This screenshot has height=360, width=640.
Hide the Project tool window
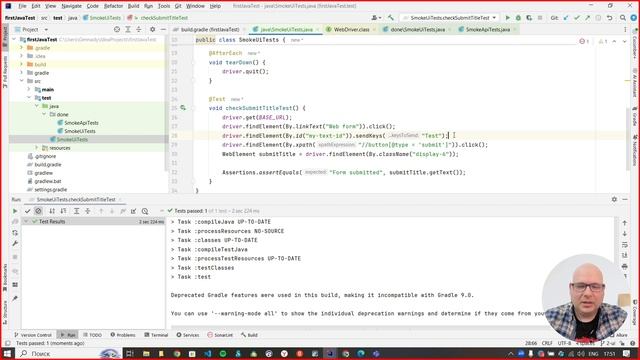(x=163, y=29)
